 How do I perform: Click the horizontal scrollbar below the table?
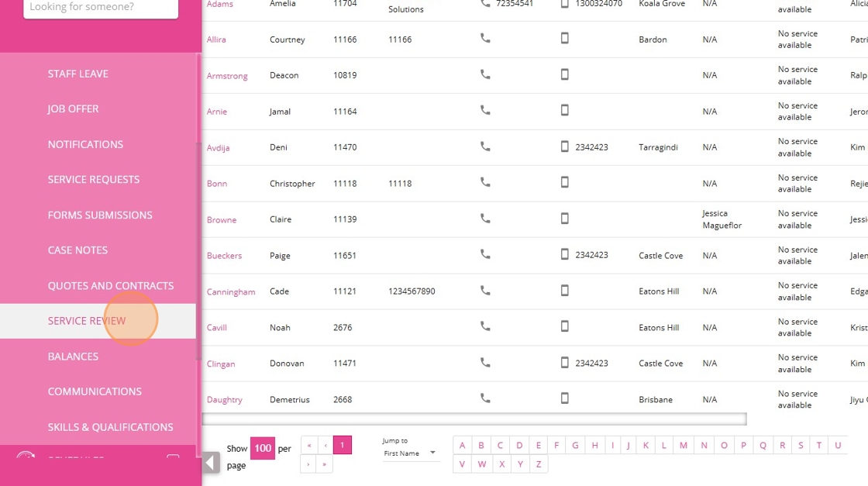point(474,419)
